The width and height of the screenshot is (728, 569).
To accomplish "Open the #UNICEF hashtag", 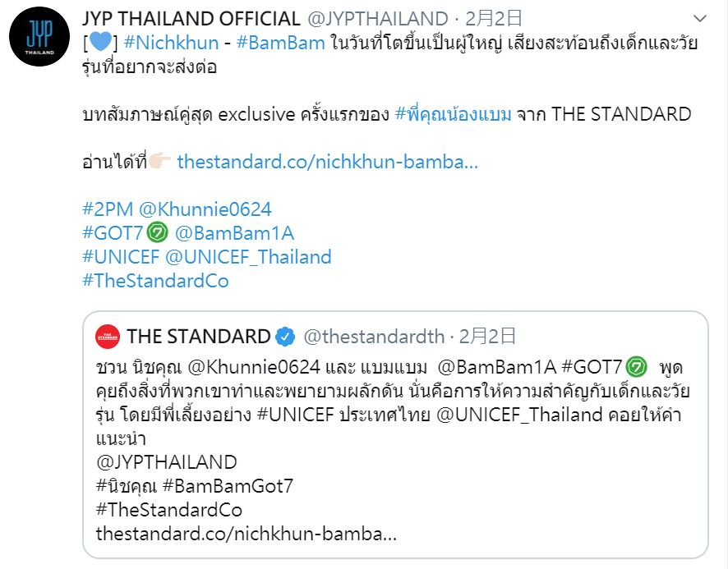I will click(121, 257).
